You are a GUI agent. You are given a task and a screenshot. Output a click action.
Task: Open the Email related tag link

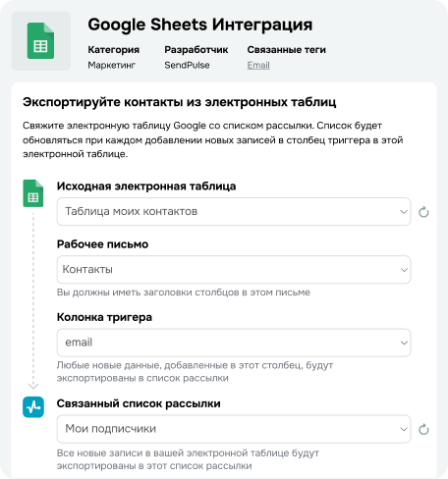pyautogui.click(x=258, y=65)
